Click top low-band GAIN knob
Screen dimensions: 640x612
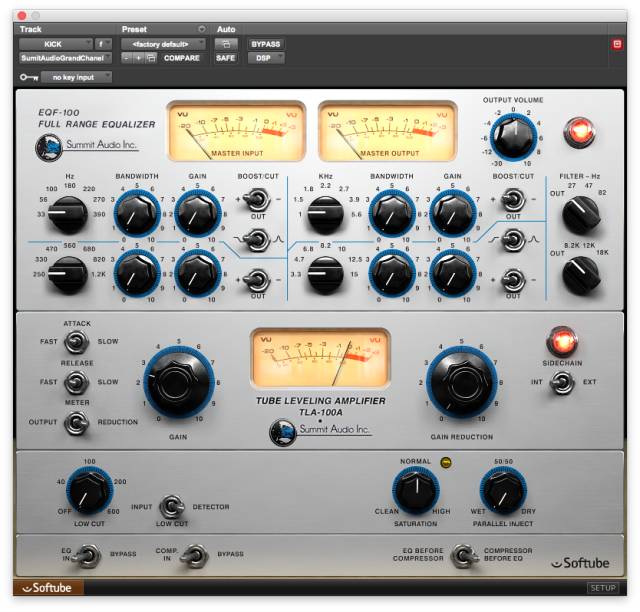pos(198,214)
